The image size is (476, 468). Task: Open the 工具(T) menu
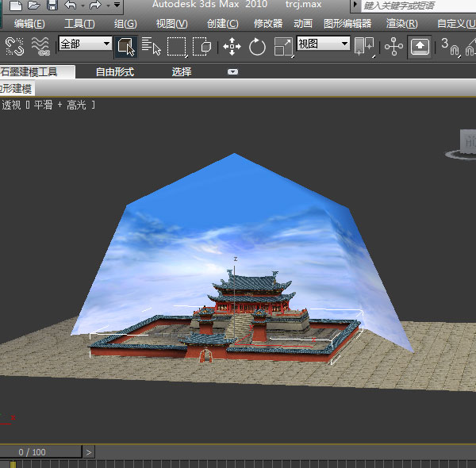[x=79, y=24]
